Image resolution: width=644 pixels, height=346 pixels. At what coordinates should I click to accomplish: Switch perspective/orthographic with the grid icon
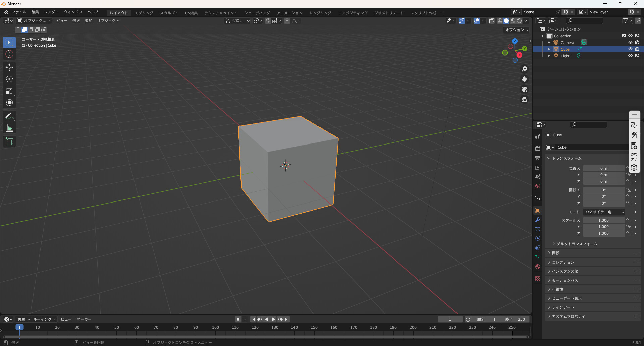[524, 99]
